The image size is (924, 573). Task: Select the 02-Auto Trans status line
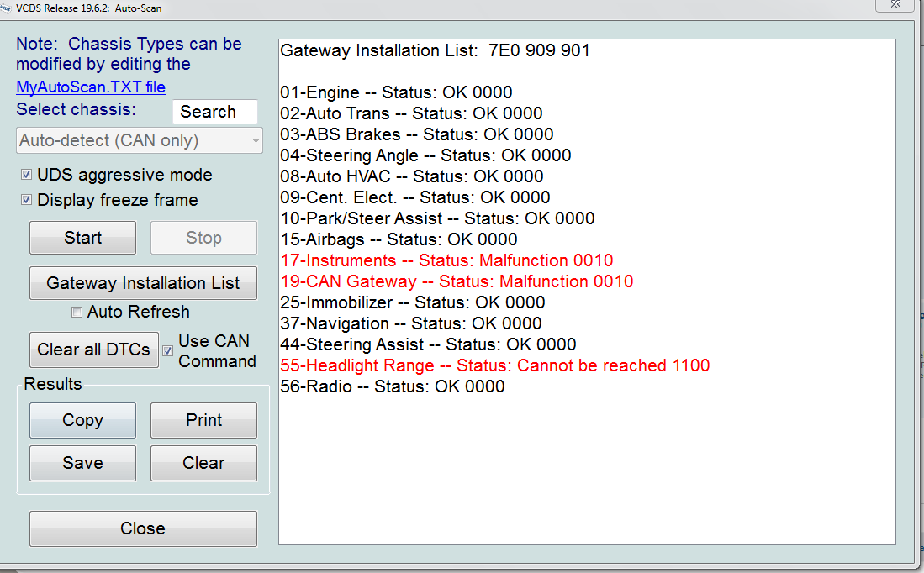coord(411,113)
